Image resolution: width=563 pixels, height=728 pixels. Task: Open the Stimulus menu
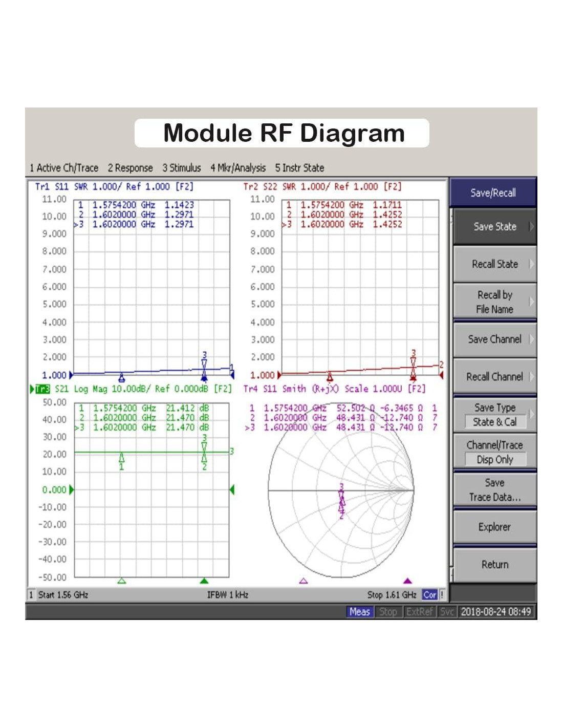click(x=182, y=168)
